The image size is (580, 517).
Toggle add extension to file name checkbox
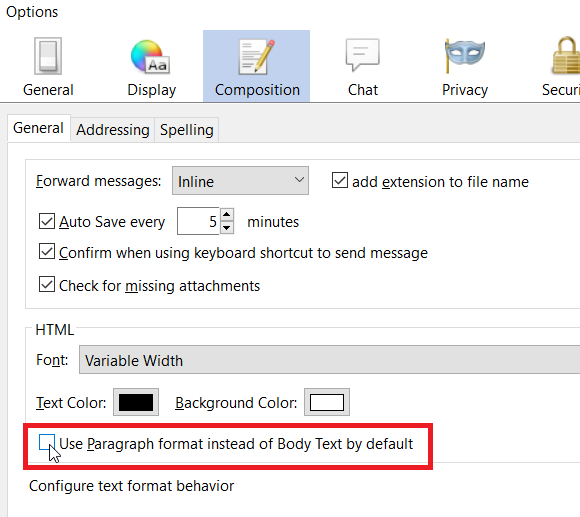(x=340, y=180)
